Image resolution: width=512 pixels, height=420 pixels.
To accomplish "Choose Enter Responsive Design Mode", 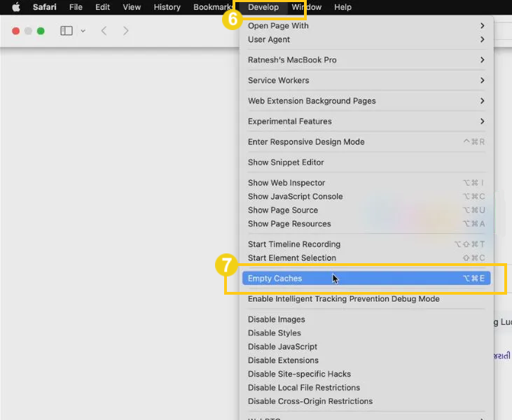I will point(366,142).
